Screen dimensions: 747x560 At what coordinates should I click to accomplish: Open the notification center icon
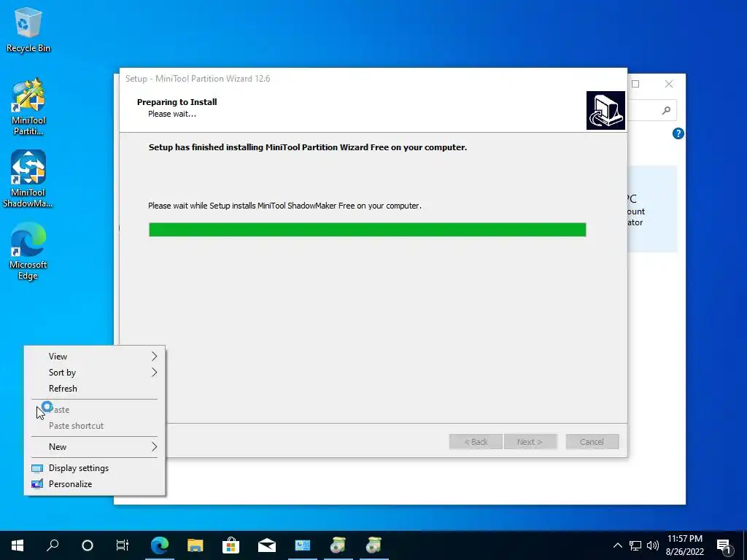724,545
